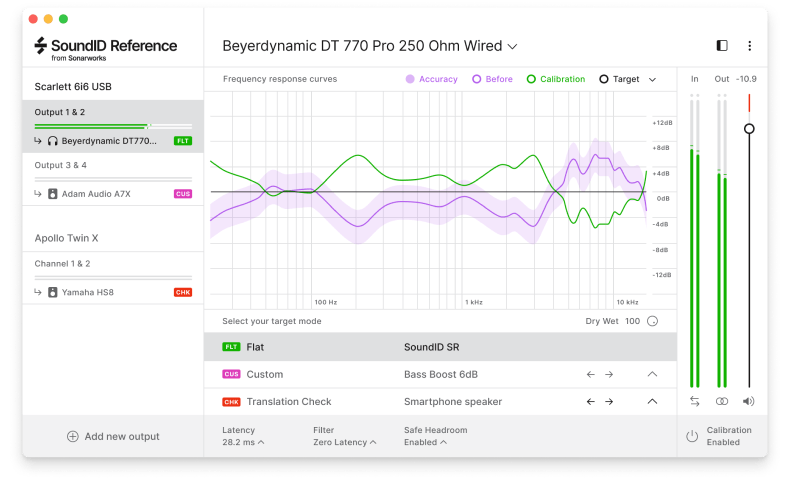Click the Dry Wet knob icon
The image size is (790, 480).
[653, 321]
